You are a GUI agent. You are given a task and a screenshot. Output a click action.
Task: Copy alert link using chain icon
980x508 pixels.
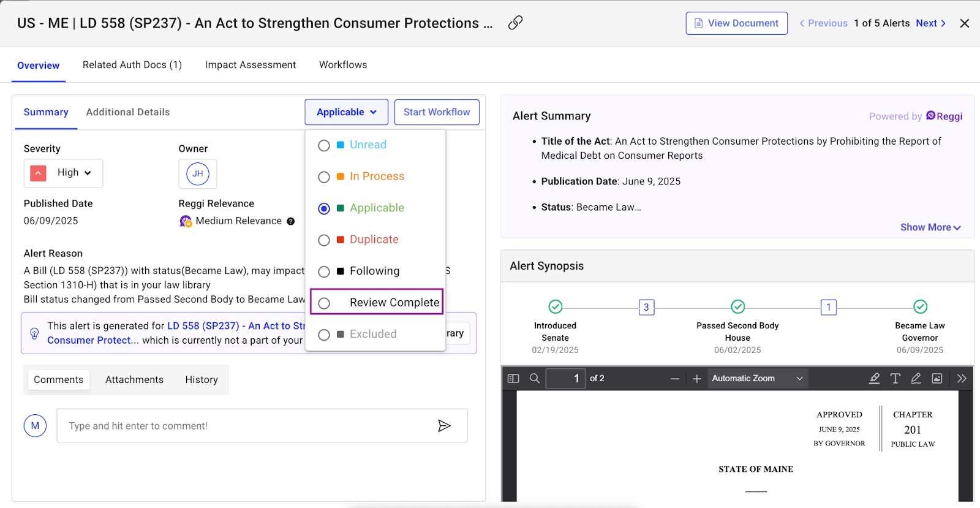coord(515,23)
